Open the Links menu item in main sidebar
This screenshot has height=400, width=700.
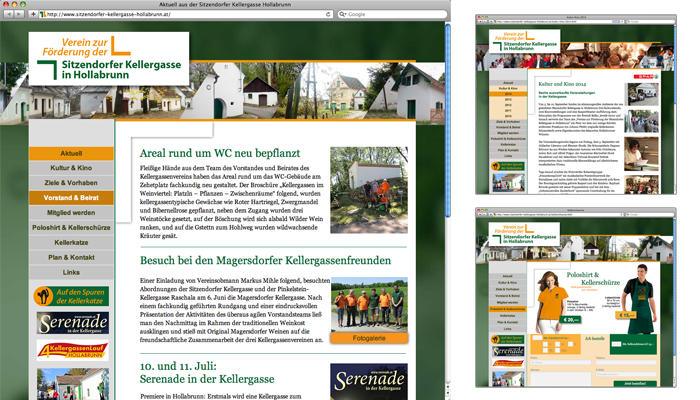pyautogui.click(x=71, y=272)
